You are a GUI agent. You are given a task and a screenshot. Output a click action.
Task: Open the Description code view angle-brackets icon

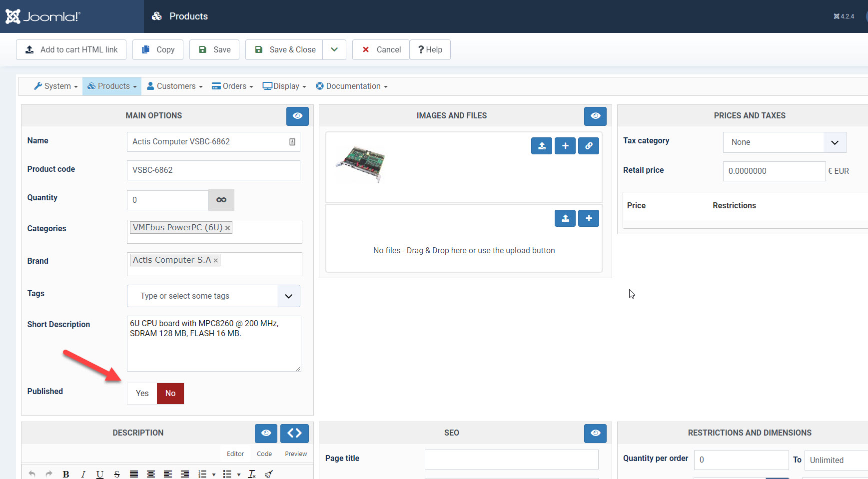pos(294,433)
